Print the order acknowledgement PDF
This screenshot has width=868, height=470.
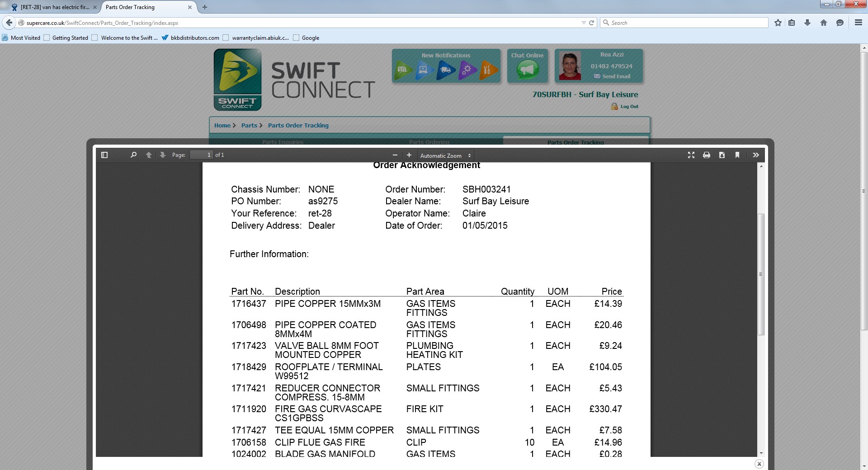pos(707,155)
